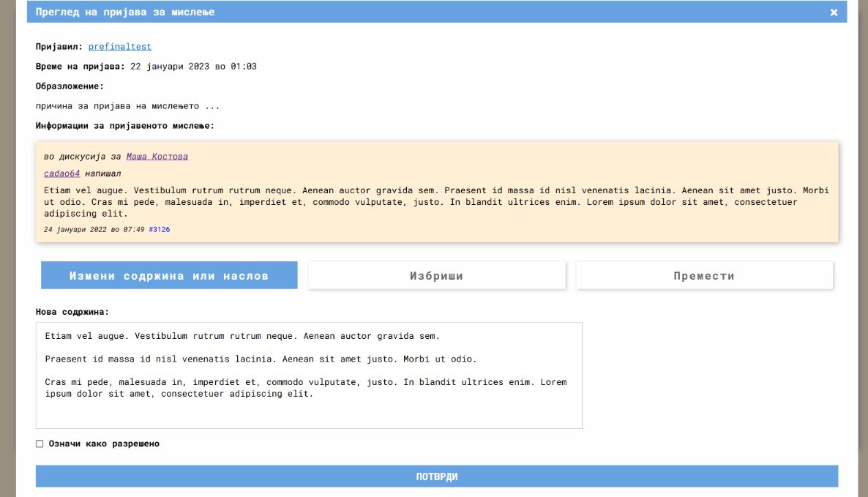868x497 pixels.
Task: Click the report time 22 јануари 2023 во 01:03
Action: point(193,67)
